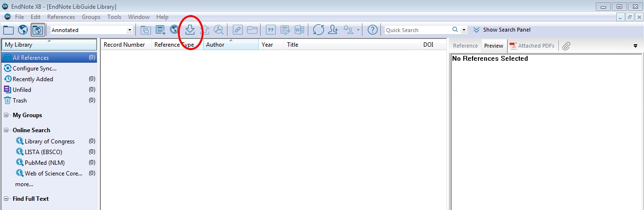Click Show Search Panel text
This screenshot has width=644, height=210.
point(507,30)
